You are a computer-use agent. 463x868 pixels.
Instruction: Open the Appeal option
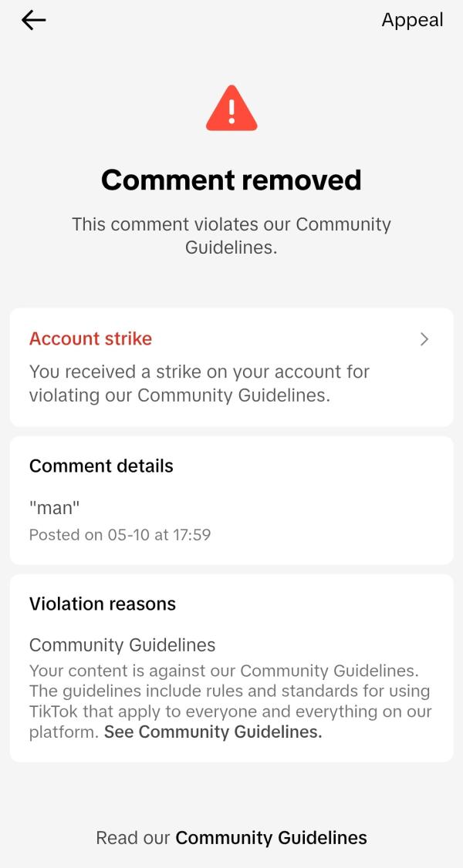(x=412, y=21)
